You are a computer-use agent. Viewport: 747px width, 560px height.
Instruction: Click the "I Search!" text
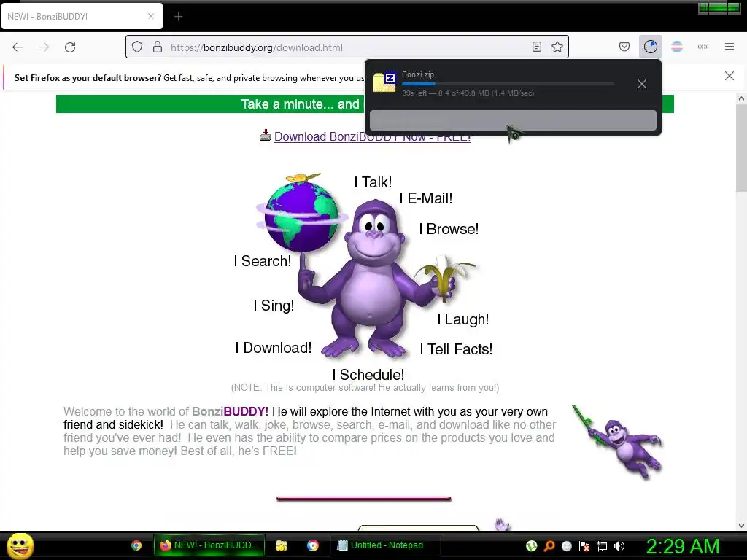[x=263, y=261]
